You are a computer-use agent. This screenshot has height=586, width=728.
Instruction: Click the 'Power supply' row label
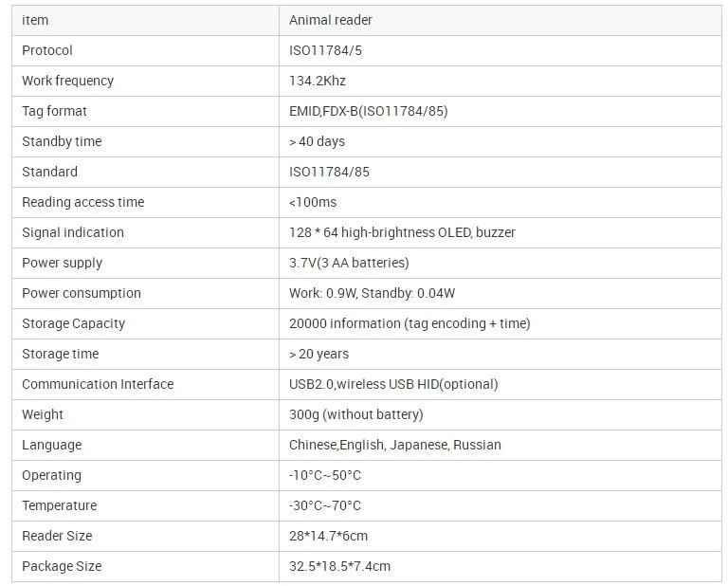click(62, 263)
